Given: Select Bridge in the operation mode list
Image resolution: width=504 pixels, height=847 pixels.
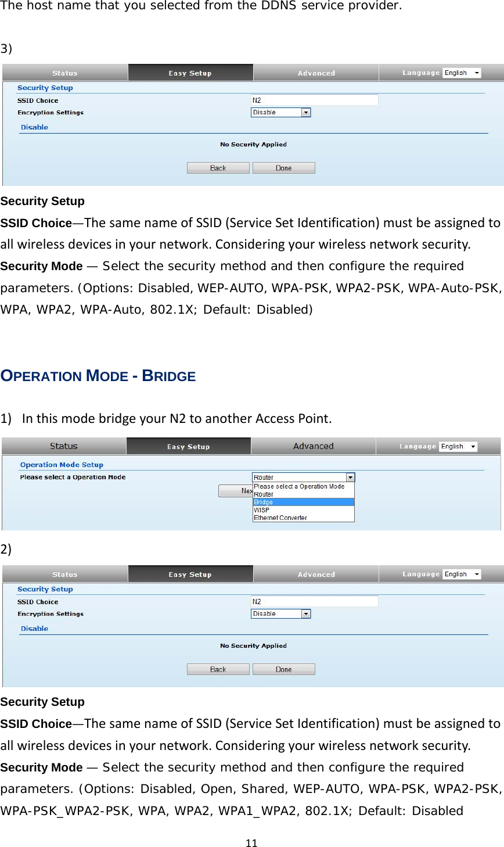Looking at the screenshot, I should [303, 502].
